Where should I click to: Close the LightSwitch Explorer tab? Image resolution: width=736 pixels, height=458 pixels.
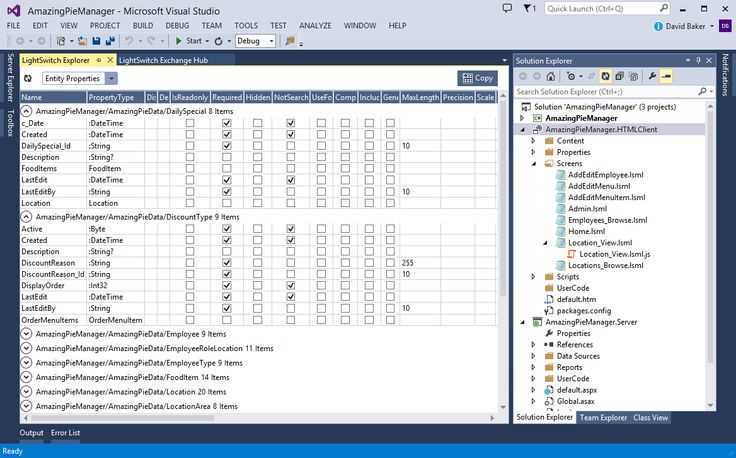pyautogui.click(x=110, y=60)
